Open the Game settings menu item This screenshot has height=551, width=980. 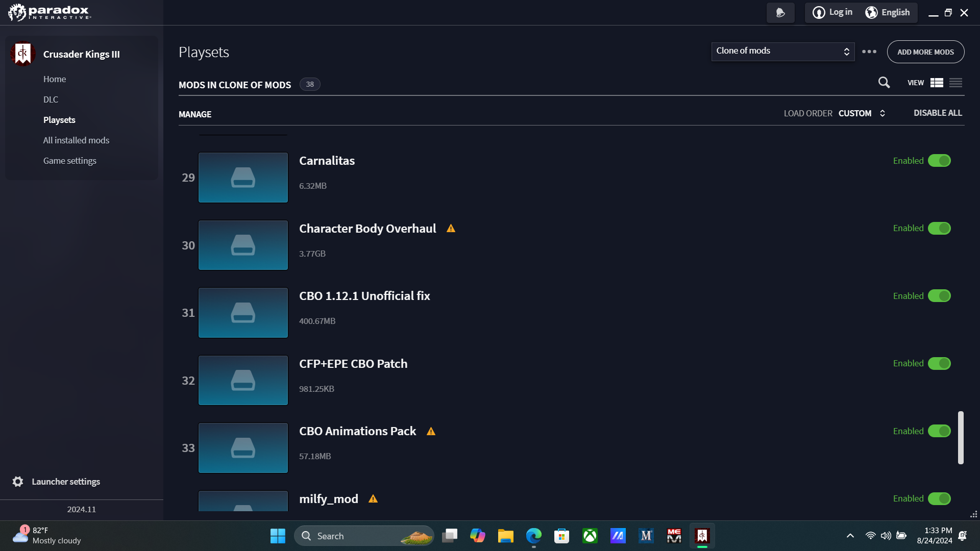tap(69, 161)
